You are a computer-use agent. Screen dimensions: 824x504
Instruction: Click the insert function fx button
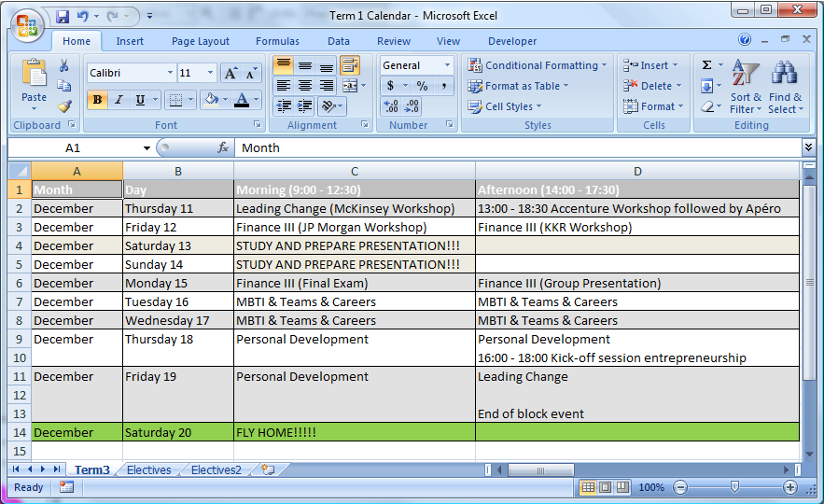click(x=223, y=147)
